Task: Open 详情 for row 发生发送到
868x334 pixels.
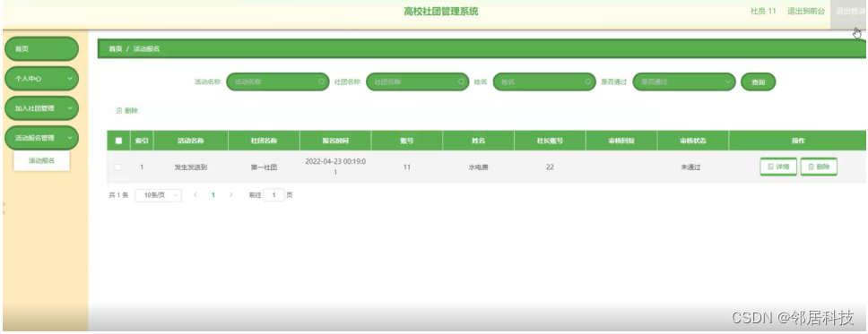Action: coord(778,167)
